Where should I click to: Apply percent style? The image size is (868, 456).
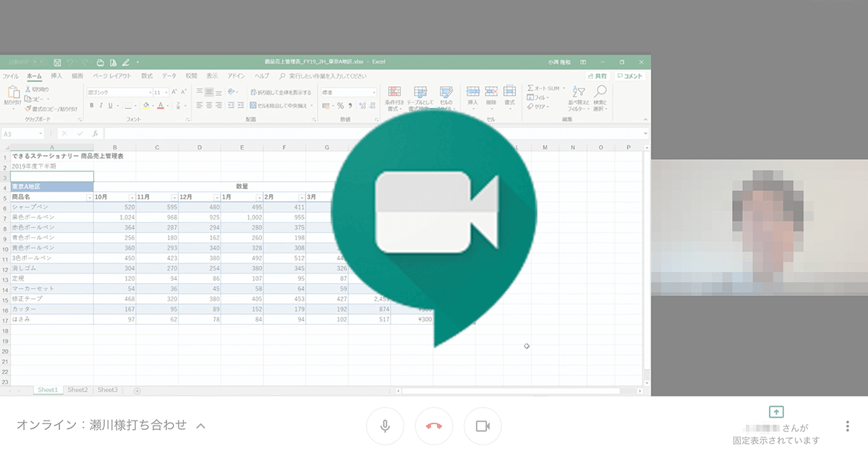(x=341, y=106)
